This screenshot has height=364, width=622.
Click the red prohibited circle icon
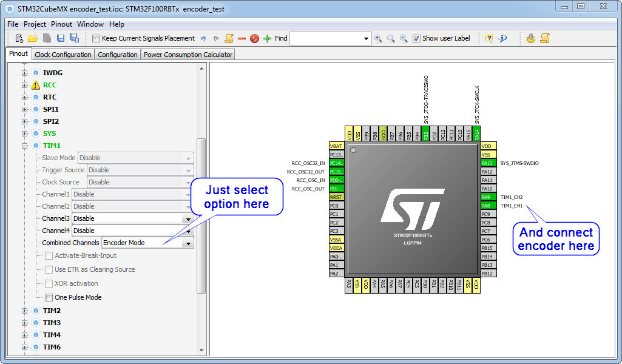coord(254,38)
